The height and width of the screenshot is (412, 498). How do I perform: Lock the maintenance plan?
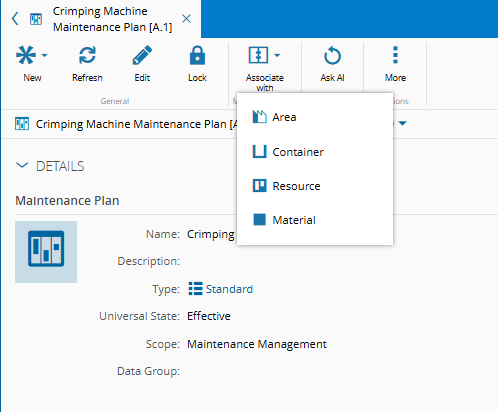(197, 64)
